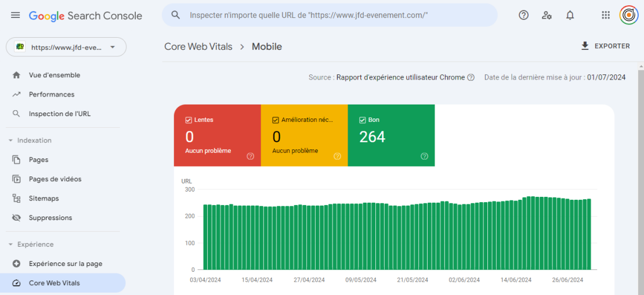Click the help icon in Lentes card
This screenshot has width=644, height=295.
pos(251,156)
